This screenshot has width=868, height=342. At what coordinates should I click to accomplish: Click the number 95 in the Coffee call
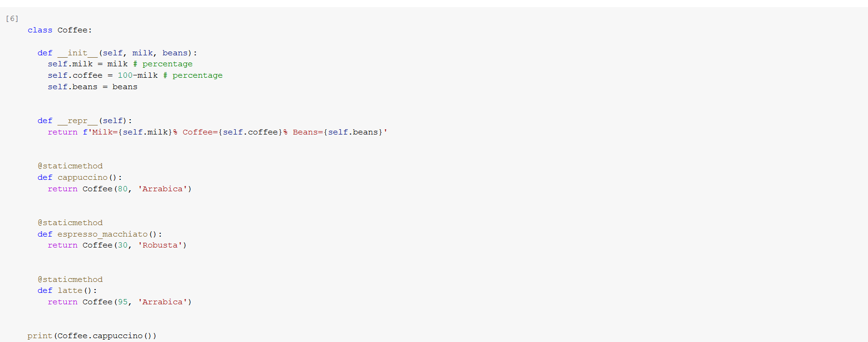(x=123, y=302)
